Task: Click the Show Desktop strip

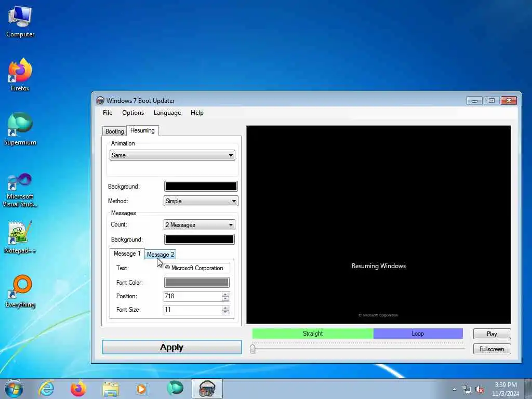Action: point(528,389)
